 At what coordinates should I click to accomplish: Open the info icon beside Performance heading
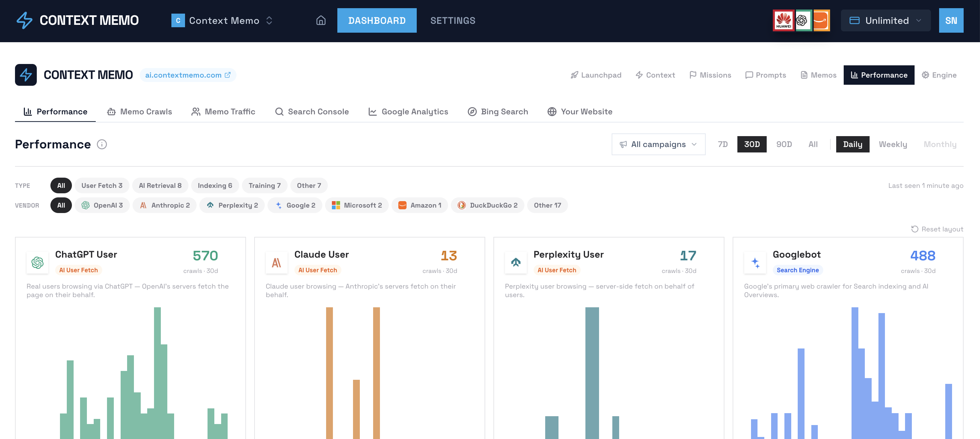click(102, 144)
